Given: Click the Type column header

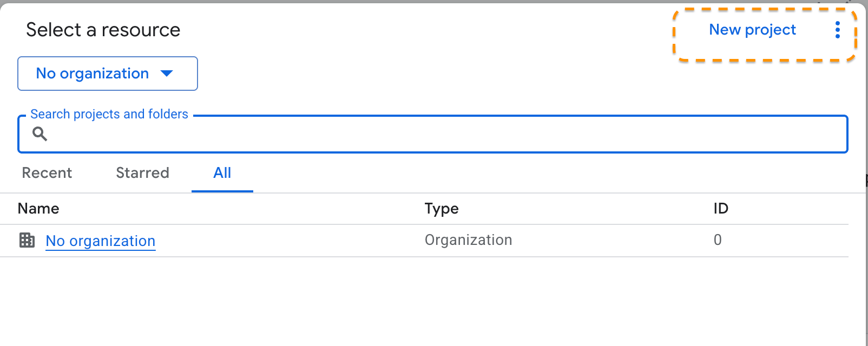Looking at the screenshot, I should 442,209.
